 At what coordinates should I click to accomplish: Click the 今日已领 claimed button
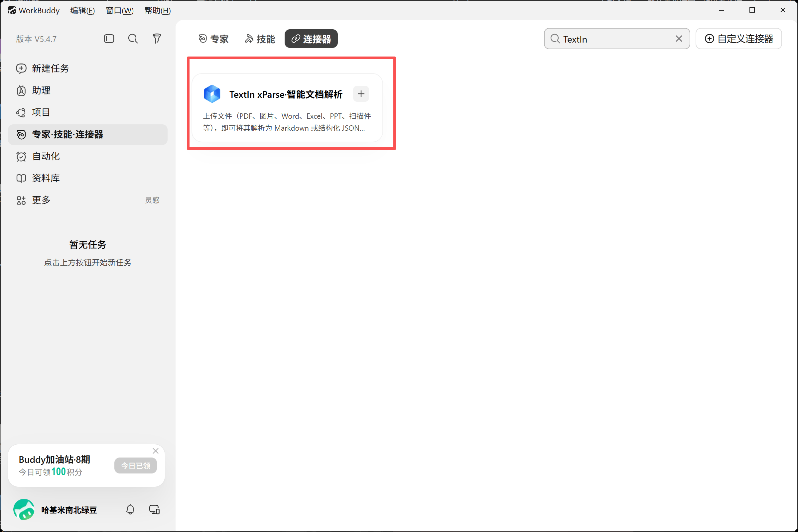coord(136,465)
